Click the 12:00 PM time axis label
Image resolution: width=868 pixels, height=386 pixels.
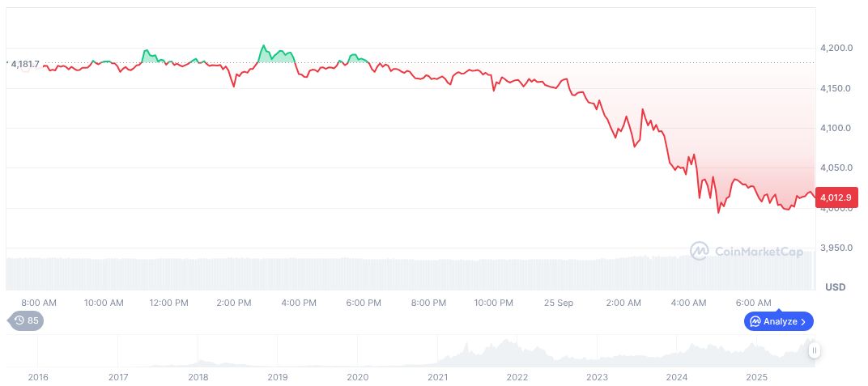coord(169,303)
